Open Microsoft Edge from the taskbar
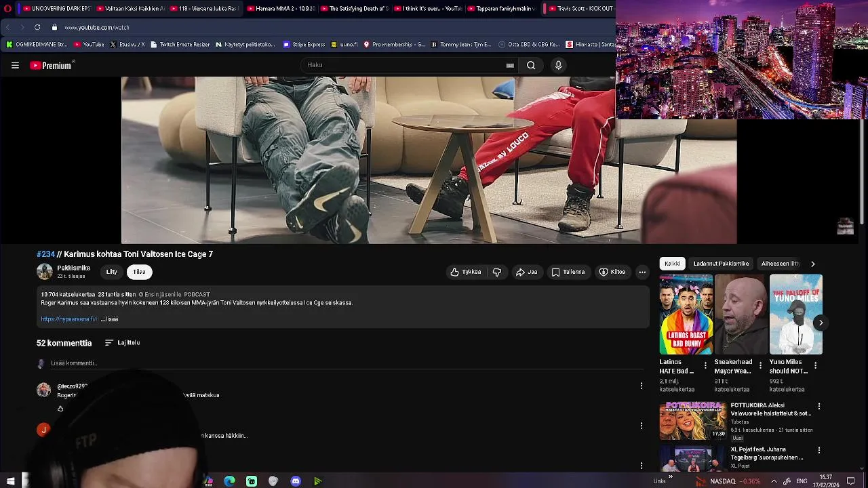Image resolution: width=868 pixels, height=488 pixels. coord(230,481)
